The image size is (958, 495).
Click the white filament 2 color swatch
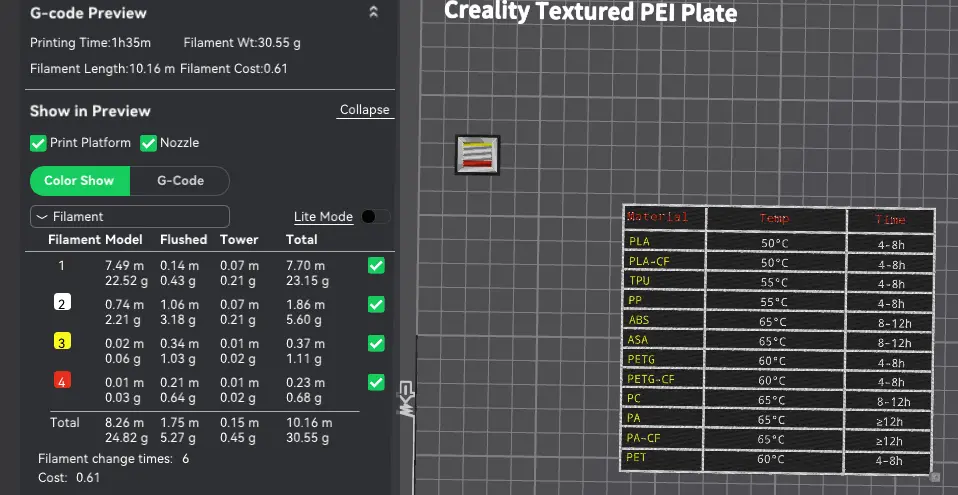click(62, 302)
